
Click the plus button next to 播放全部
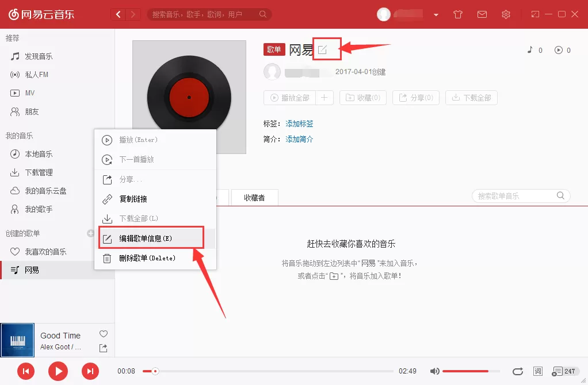(x=324, y=98)
